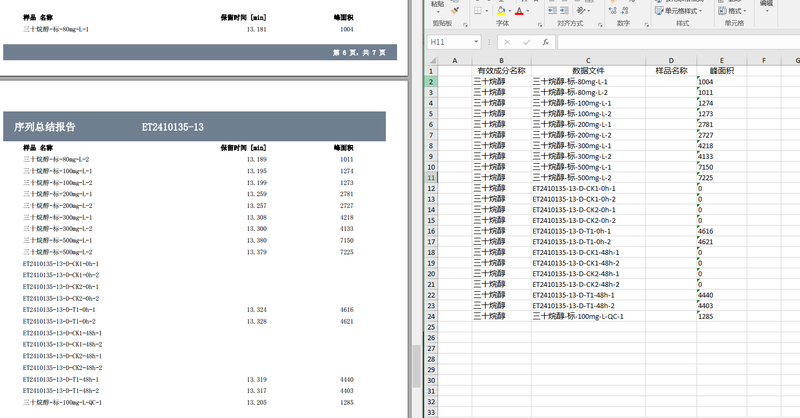Open the 剪贴板 group dialog launcher
This screenshot has width=800, height=418.
click(x=465, y=24)
